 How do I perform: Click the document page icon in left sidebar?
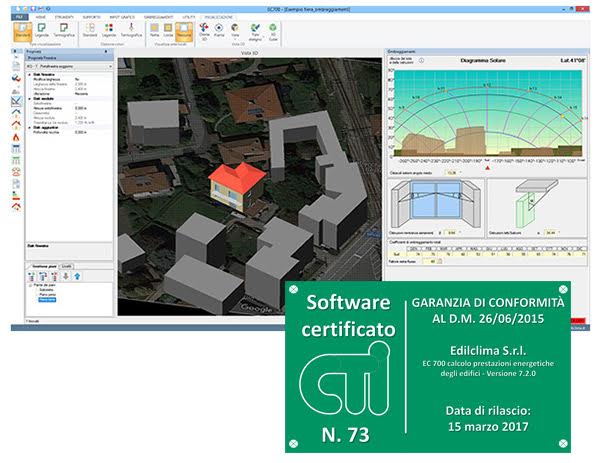tap(16, 66)
